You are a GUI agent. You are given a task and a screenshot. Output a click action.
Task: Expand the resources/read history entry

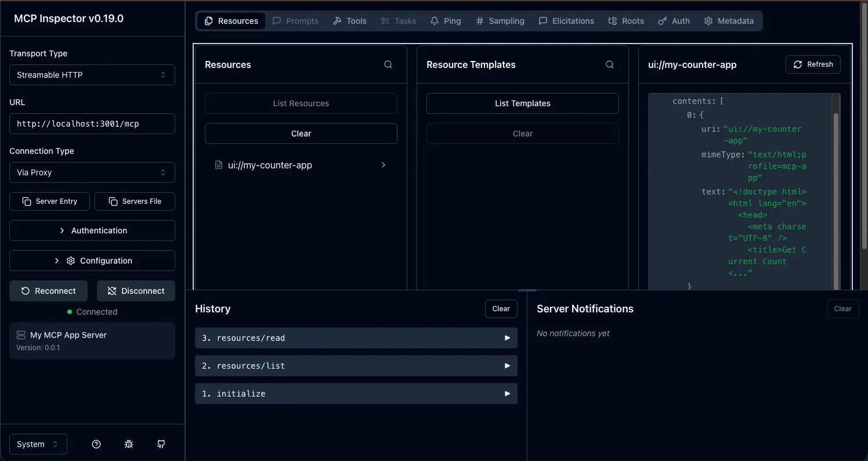(356, 338)
